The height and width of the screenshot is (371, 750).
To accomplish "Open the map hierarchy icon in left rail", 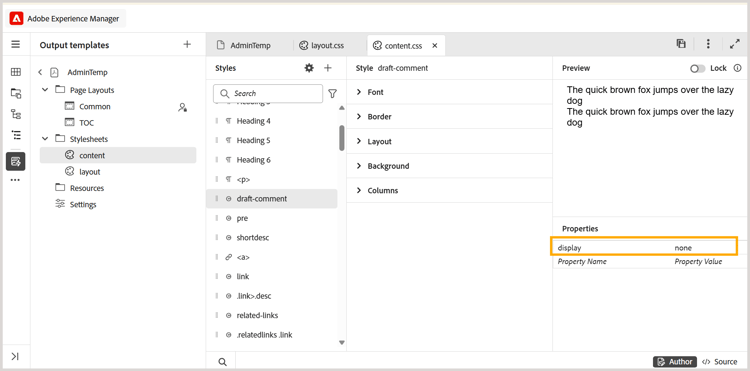I will point(16,114).
